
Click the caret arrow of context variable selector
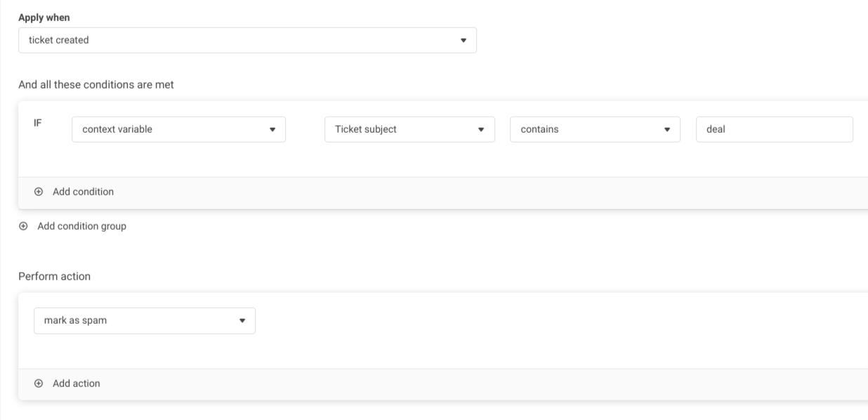(x=272, y=130)
